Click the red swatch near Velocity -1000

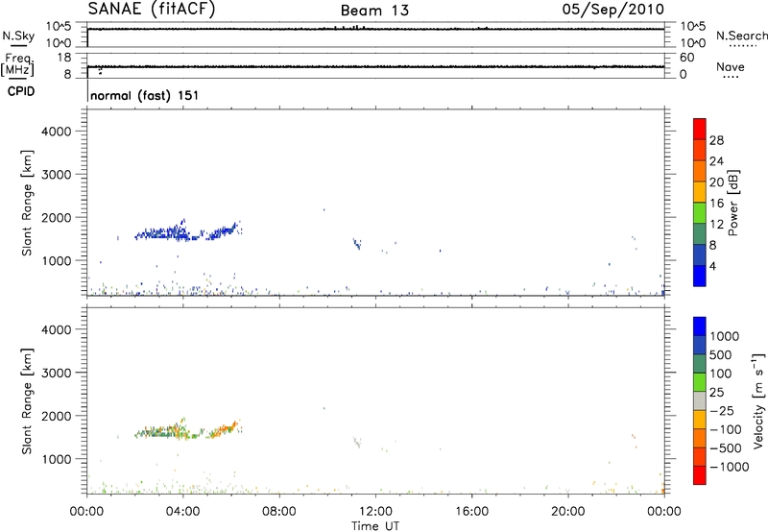[700, 475]
